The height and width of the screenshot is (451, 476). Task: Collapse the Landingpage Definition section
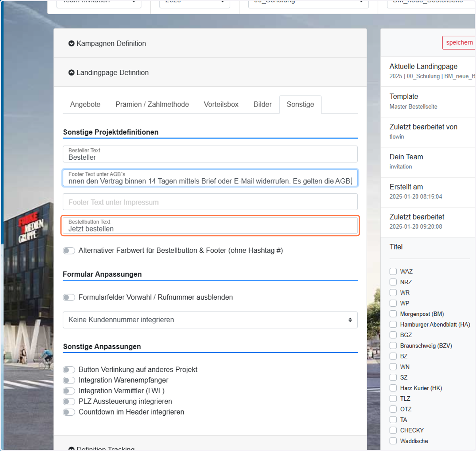[108, 73]
